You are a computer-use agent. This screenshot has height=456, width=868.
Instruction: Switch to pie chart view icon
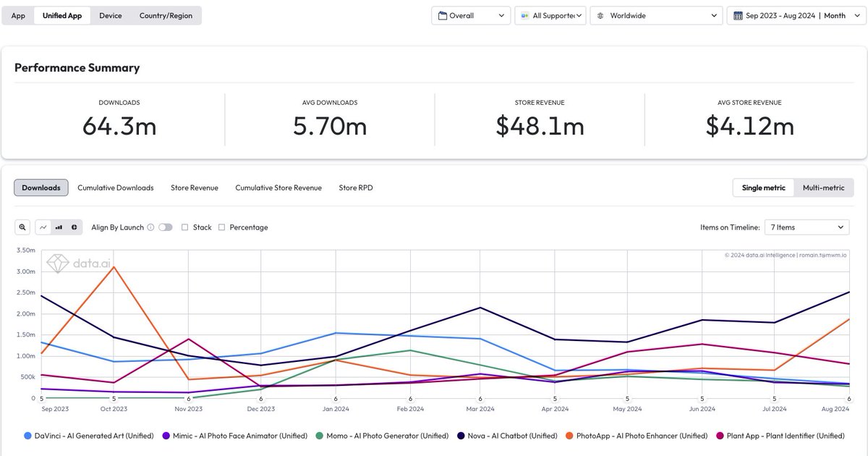75,227
